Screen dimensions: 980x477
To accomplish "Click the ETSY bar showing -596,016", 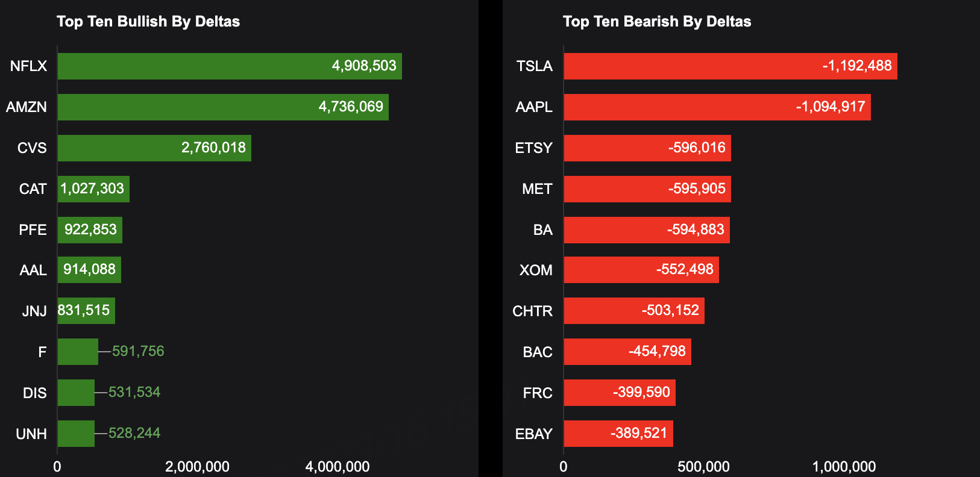I will pos(647,148).
